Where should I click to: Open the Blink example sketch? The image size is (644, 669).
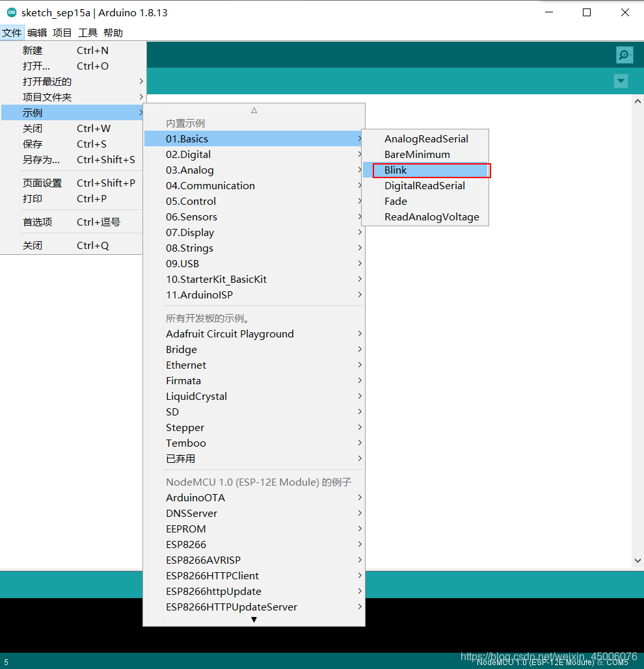[425, 170]
